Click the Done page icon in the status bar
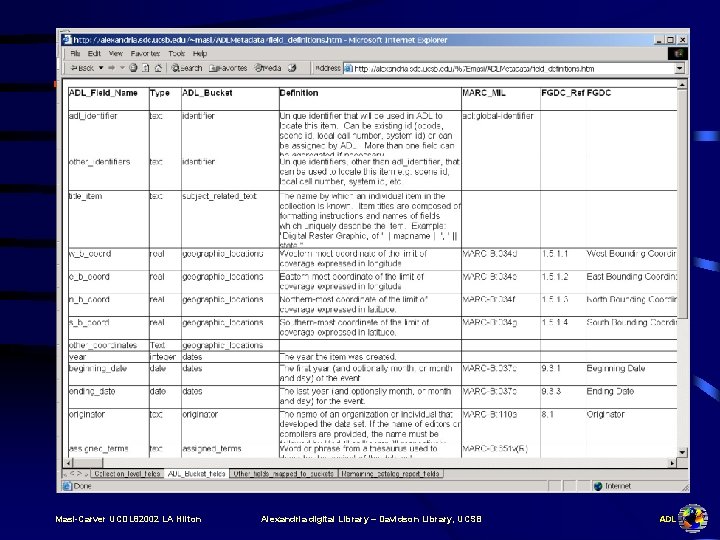This screenshot has width=720, height=540. pyautogui.click(x=67, y=486)
